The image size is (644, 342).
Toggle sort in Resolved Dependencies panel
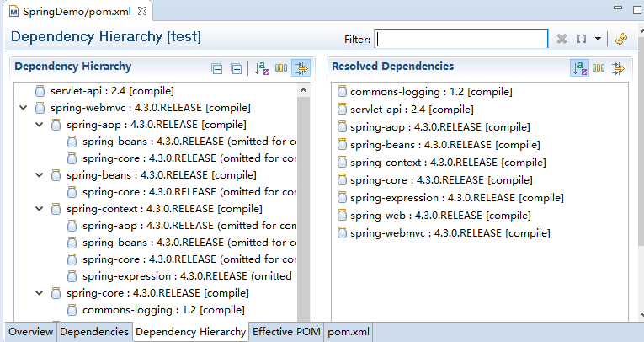[579, 68]
